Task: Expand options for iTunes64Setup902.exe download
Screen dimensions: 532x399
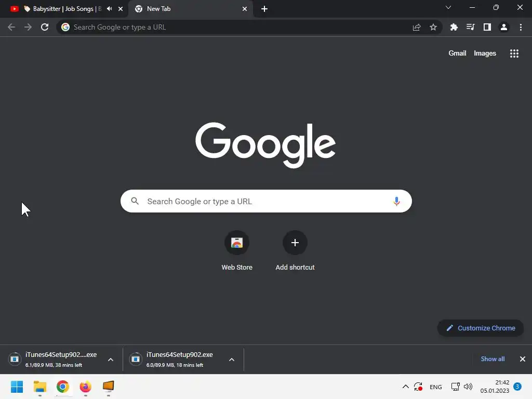Action: [232, 360]
